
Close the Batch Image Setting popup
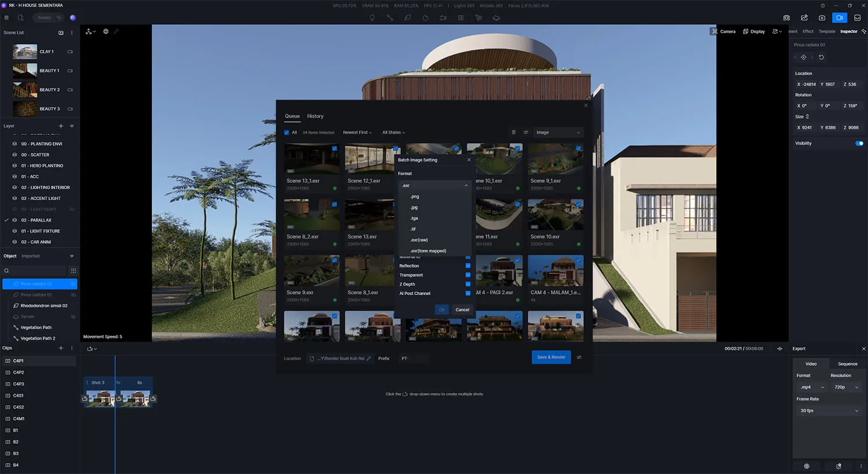pyautogui.click(x=469, y=160)
